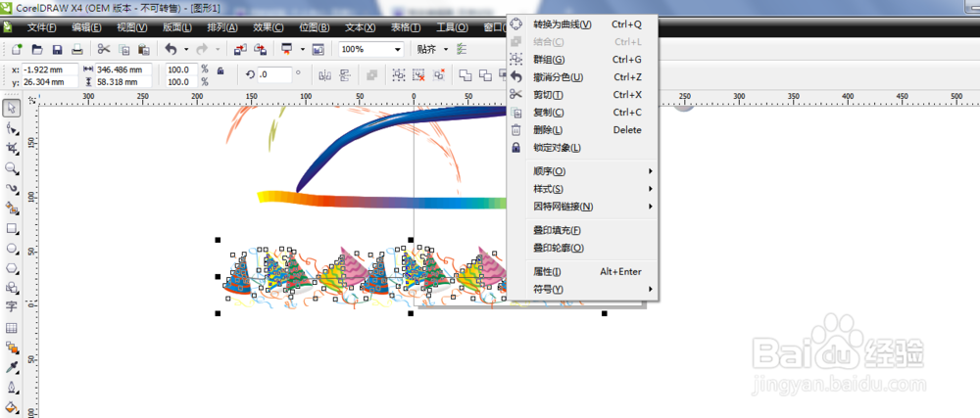Select the Ellipse tool
Viewport: 980px width, 418px height.
click(11, 249)
